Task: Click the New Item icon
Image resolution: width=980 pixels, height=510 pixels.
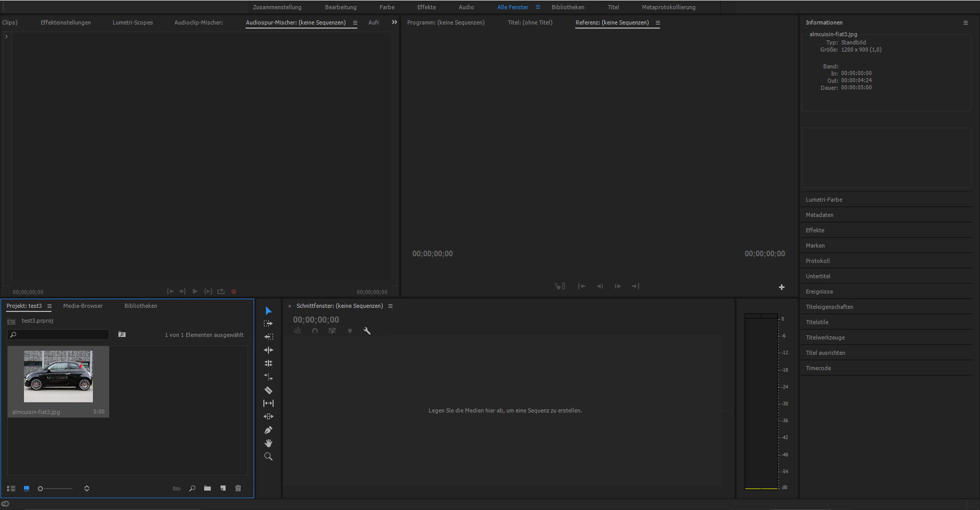Action: tap(223, 489)
